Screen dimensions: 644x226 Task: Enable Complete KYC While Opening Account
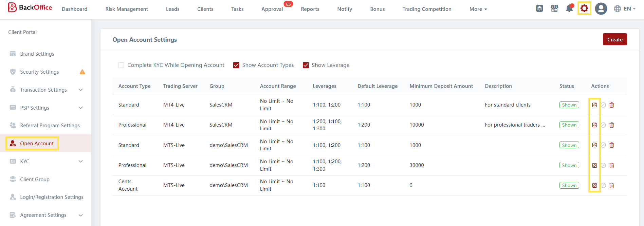tap(121, 65)
